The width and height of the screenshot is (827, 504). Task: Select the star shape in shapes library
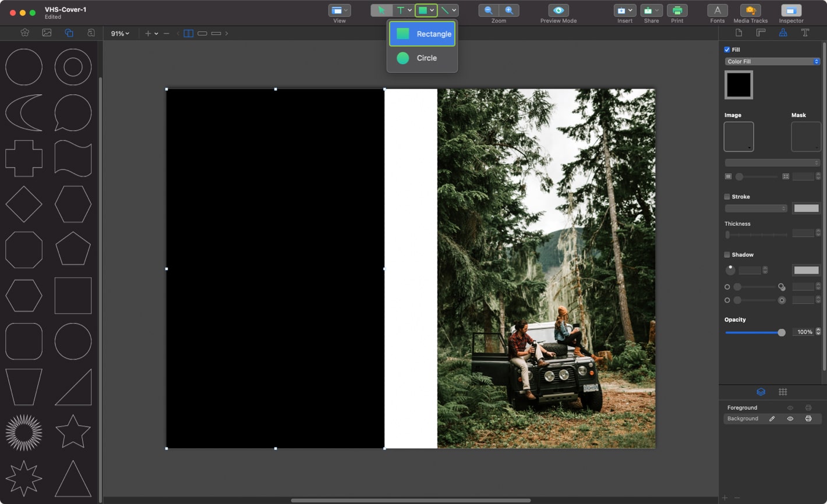pyautogui.click(x=73, y=431)
